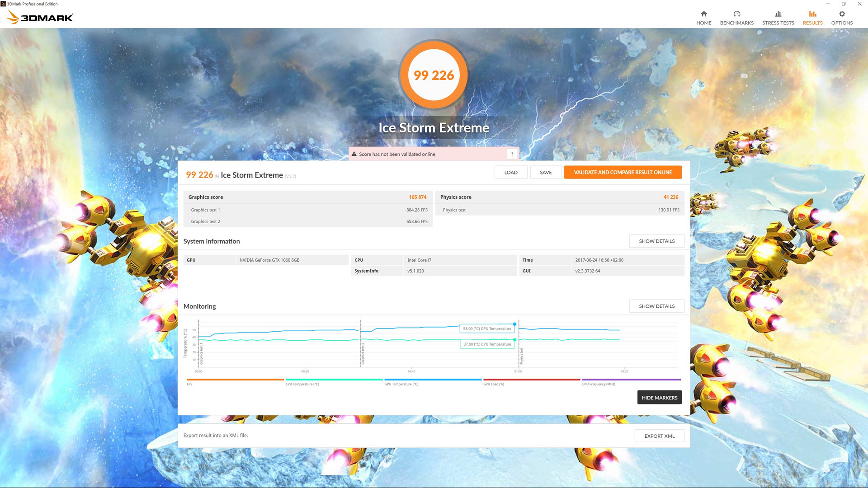This screenshot has width=868, height=488.
Task: Validate and compare result online
Action: [x=623, y=173]
